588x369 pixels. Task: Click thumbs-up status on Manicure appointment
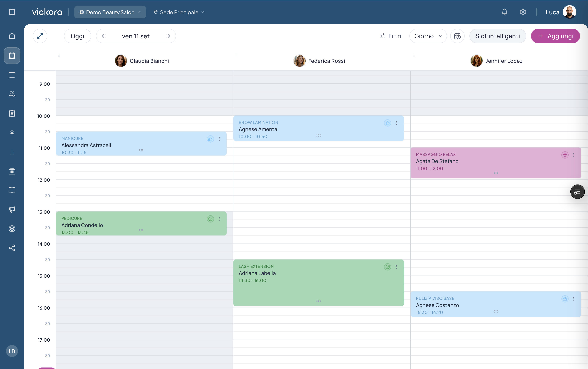210,139
